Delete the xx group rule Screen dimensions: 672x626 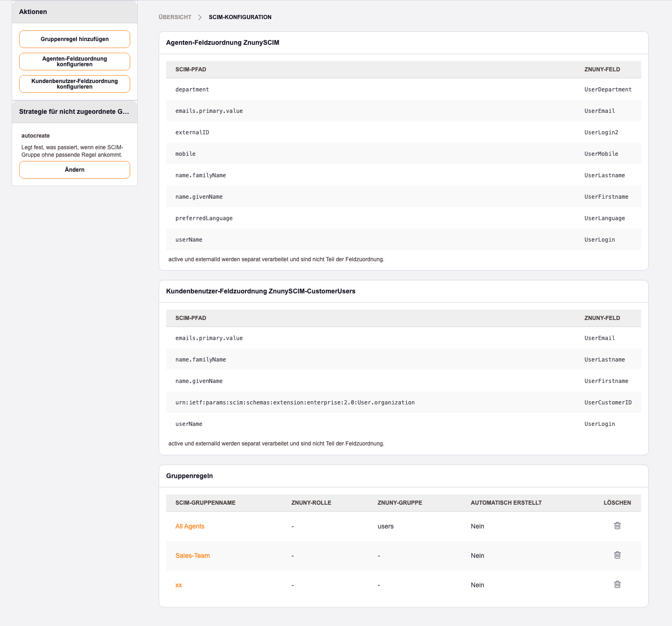tap(617, 584)
